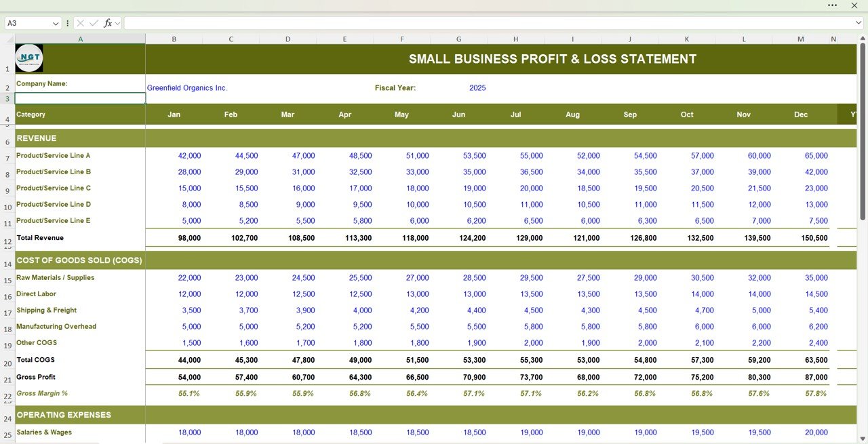
Task: Select the Fiscal Year value 2025
Action: click(x=478, y=87)
